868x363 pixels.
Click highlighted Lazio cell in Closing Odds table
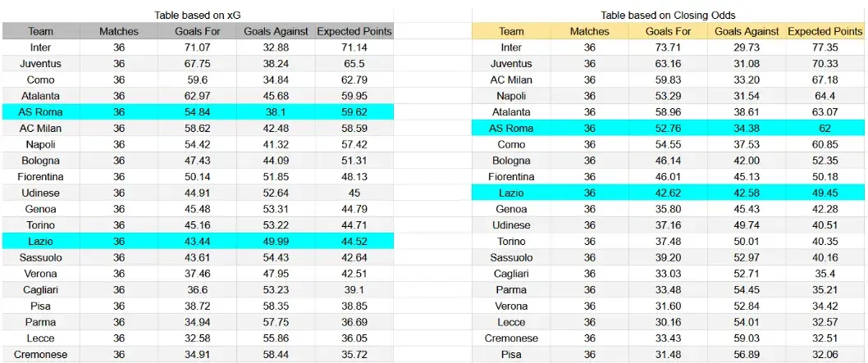[x=511, y=193]
